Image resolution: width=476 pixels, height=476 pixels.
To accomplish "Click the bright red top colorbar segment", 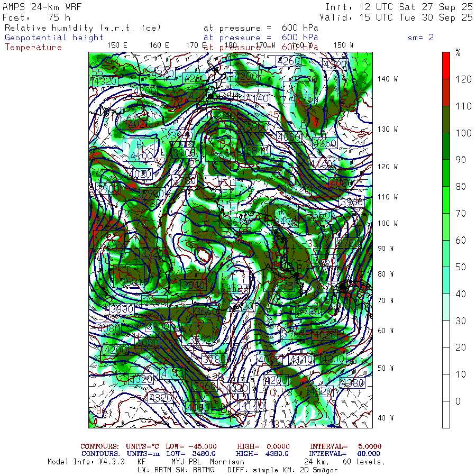I will pyautogui.click(x=446, y=66).
